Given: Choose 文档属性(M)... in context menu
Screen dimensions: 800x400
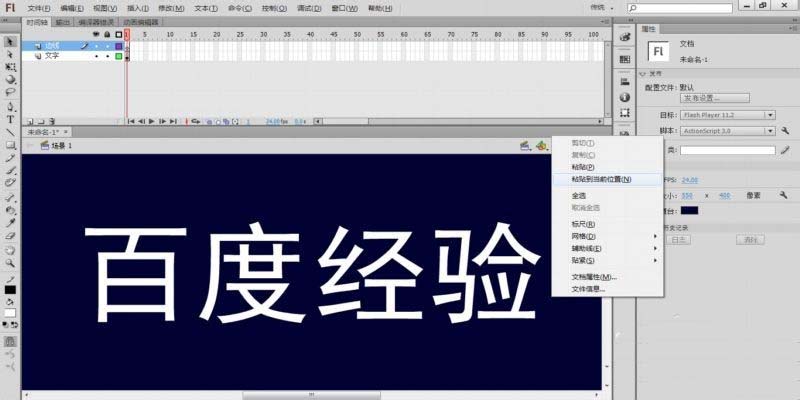Looking at the screenshot, I should (608, 277).
